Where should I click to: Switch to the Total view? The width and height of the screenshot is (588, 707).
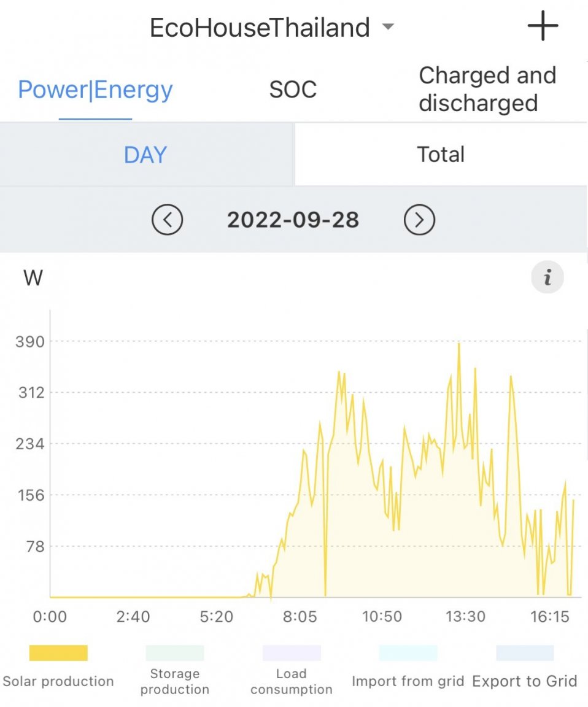click(441, 155)
